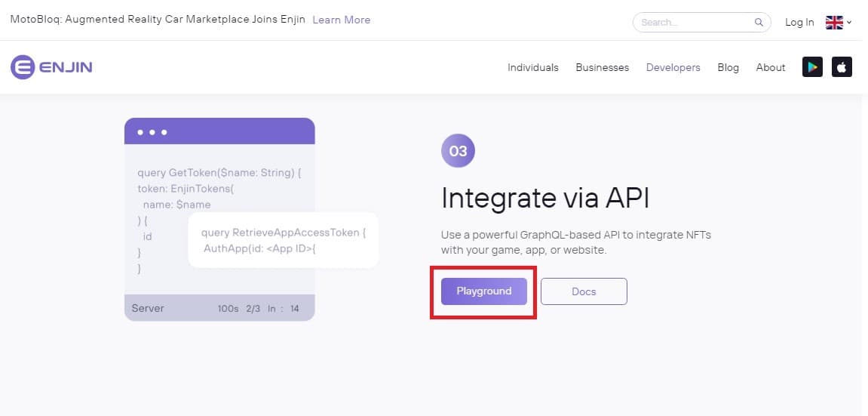Screen dimensions: 868x416
Task: Click the GraphQL-based API description text
Action: [575, 242]
